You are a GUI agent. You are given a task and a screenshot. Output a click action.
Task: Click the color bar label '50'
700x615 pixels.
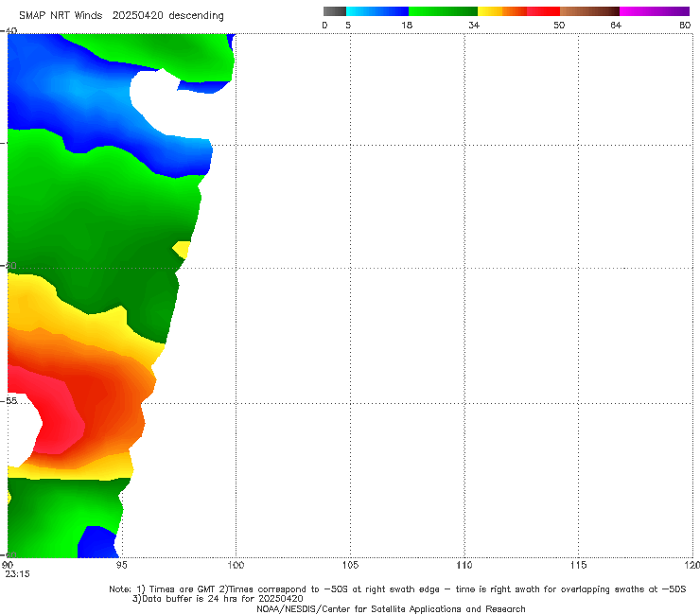point(559,25)
